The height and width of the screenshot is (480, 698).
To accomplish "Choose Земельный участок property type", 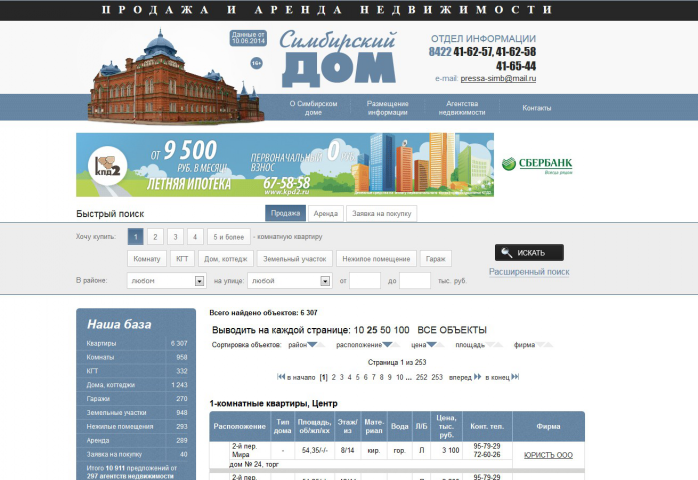I will [x=295, y=259].
